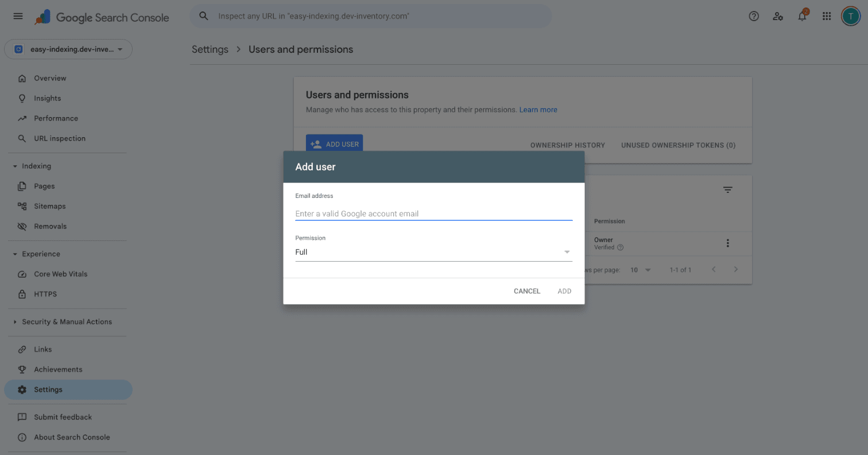
Task: Open the three-dot menu for Owner row
Action: 727,243
